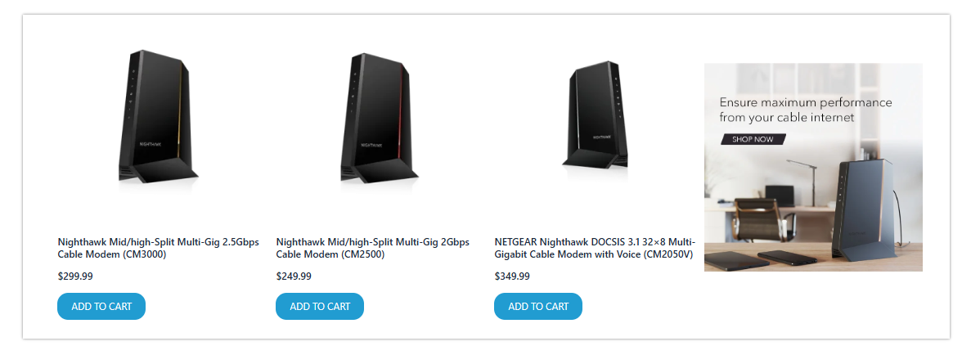Screen dimensions: 980x355
Task: Click the $349.99 price label
Action: (x=512, y=276)
